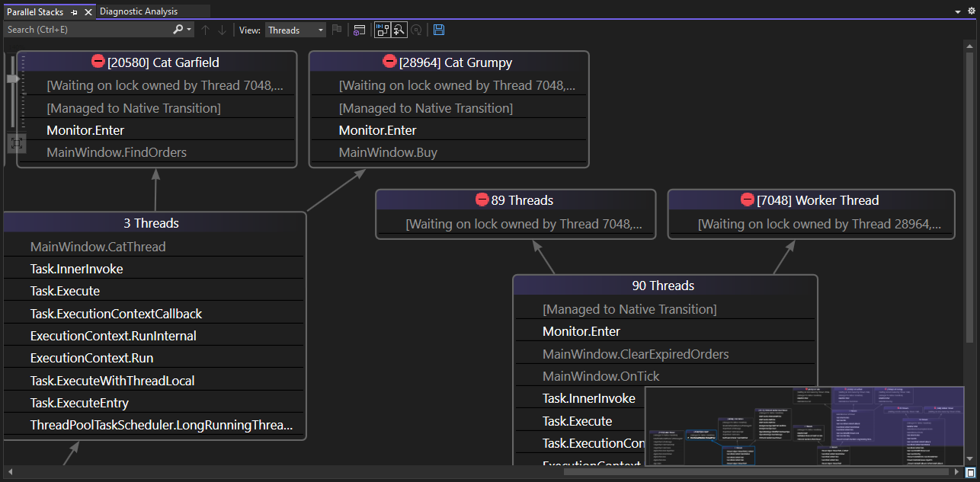Screen dimensions: 980x482
Task: Select Task.Execute in 90 Threads stack
Action: click(579, 421)
